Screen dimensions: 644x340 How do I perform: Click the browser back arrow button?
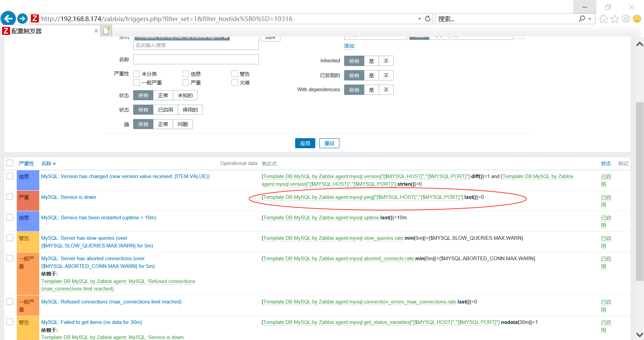[x=8, y=18]
